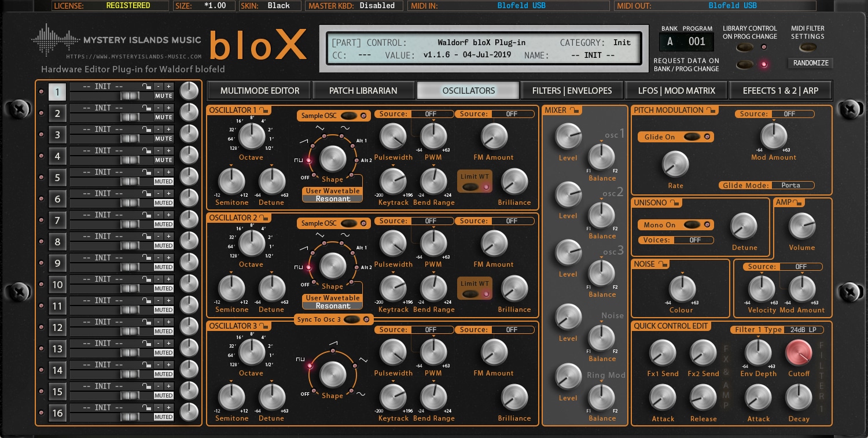Click the red Cutoff knob

[x=799, y=352]
